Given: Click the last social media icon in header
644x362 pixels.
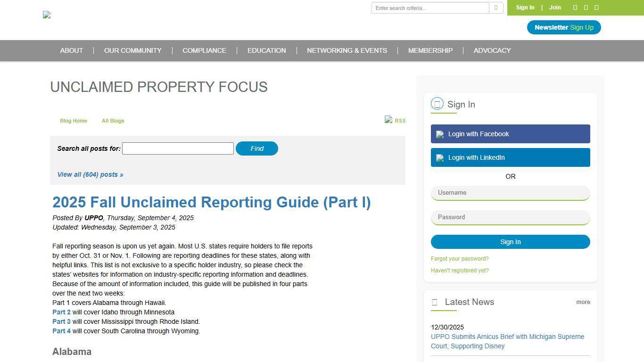Looking at the screenshot, I should 596,8.
